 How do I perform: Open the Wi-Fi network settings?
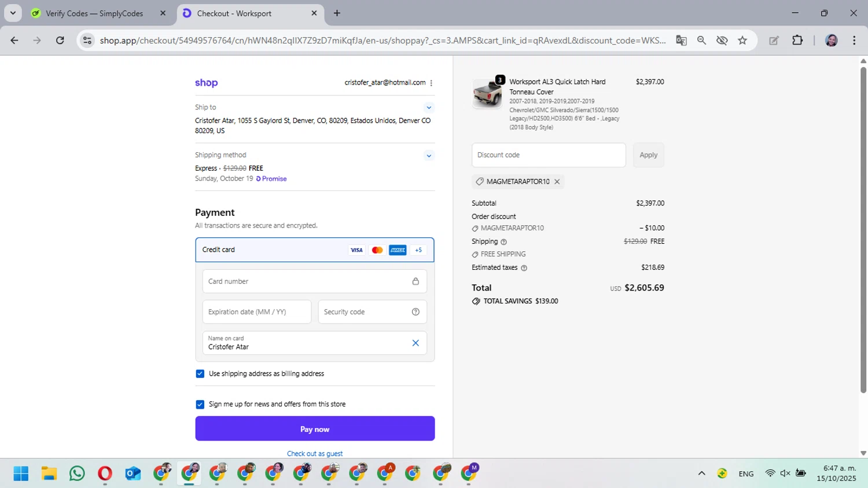tap(770, 474)
